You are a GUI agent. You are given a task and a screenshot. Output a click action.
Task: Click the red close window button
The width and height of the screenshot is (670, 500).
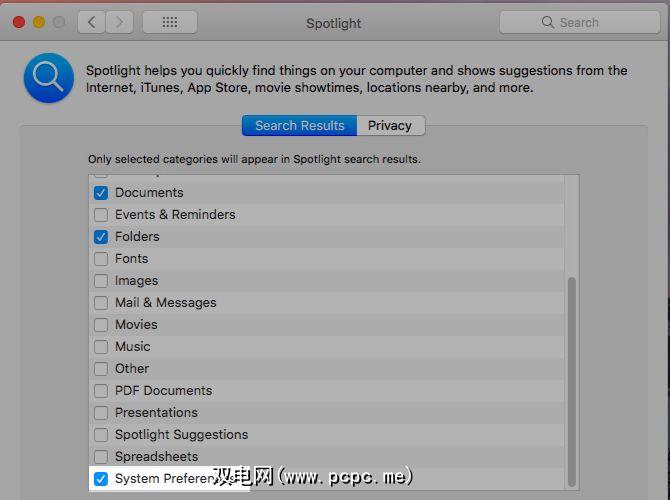19,22
